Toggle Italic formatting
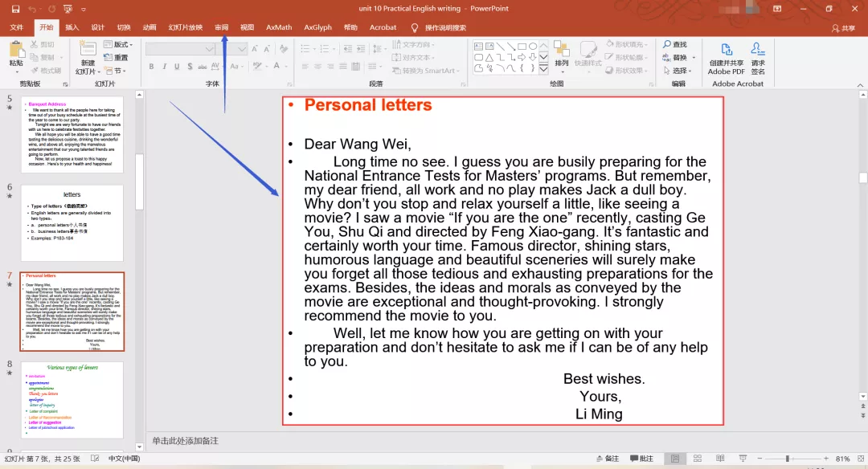 click(x=165, y=67)
